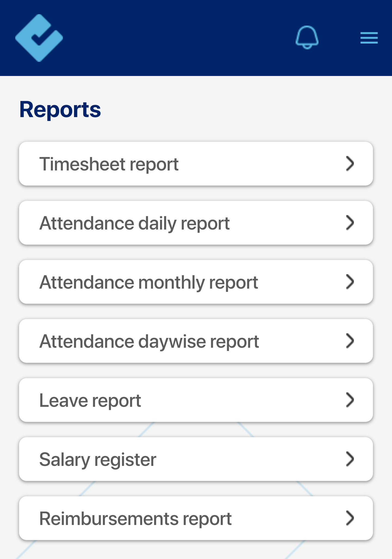Open the Leave report label
This screenshot has height=559, width=392.
[90, 401]
